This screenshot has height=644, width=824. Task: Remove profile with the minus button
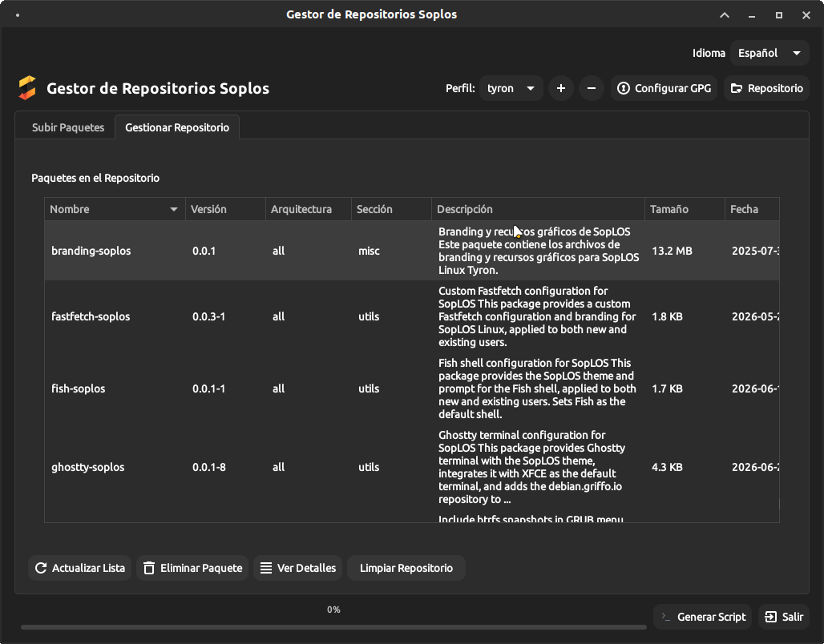point(592,88)
